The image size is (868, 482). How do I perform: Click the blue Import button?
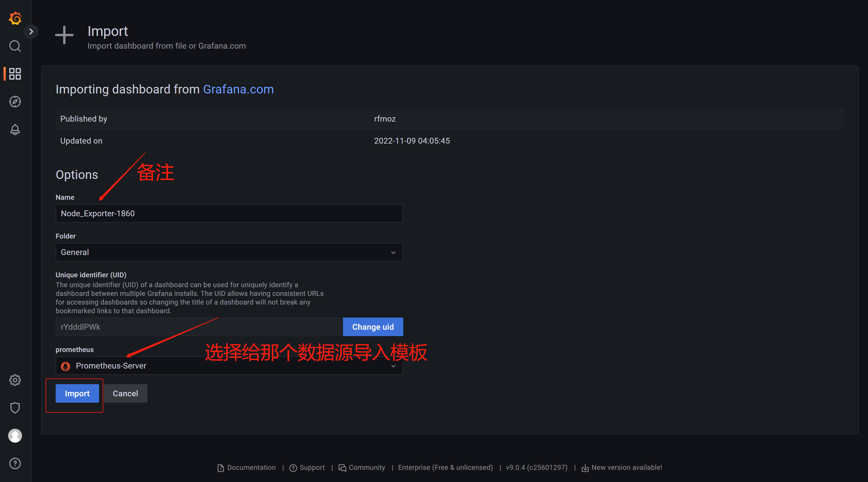click(77, 393)
